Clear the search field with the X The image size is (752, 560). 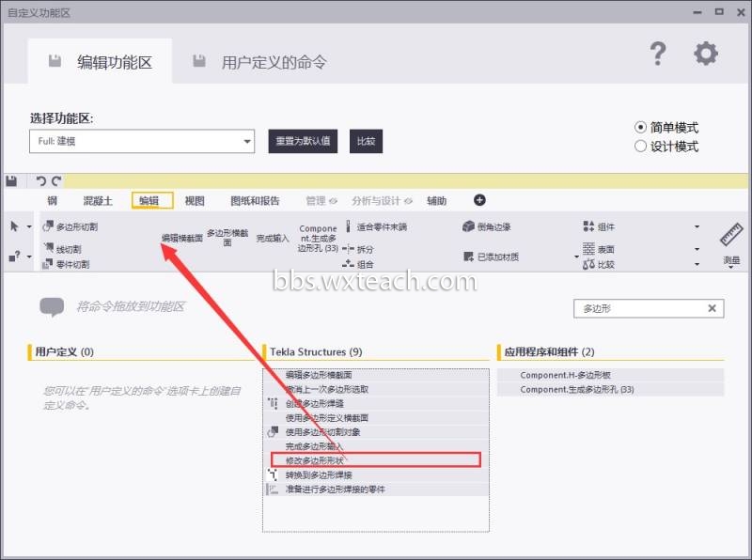coord(713,308)
